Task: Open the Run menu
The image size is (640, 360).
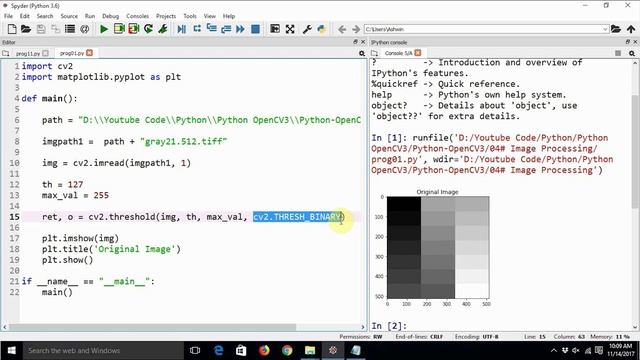Action: click(x=90, y=16)
